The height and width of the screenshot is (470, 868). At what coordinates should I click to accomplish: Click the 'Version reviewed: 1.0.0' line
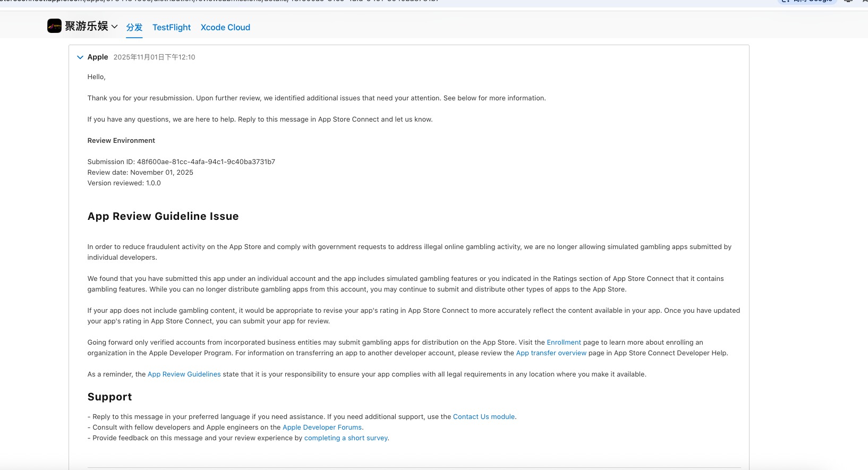pos(124,183)
